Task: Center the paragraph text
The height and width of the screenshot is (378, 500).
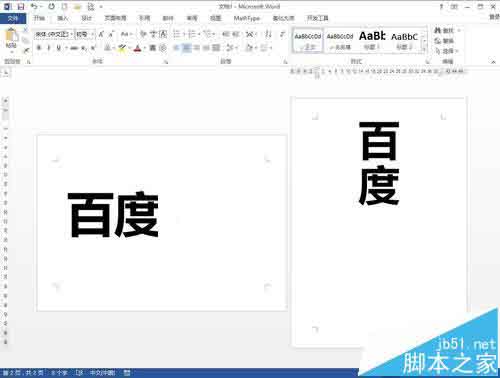Action: (187, 48)
